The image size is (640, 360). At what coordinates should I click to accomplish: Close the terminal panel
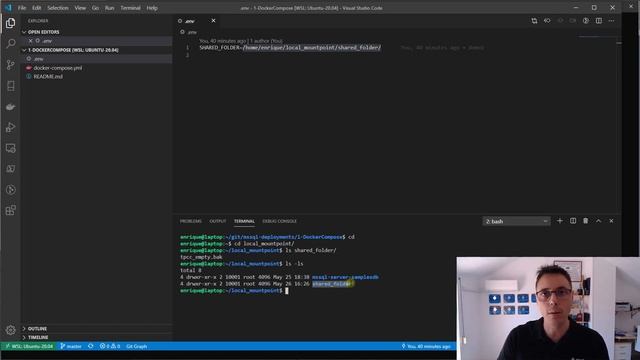pyautogui.click(x=611, y=221)
